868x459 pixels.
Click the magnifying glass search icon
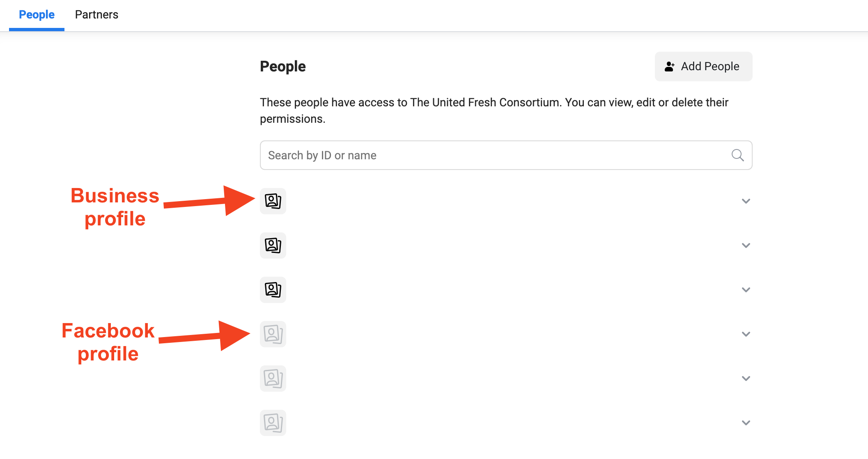click(x=737, y=155)
